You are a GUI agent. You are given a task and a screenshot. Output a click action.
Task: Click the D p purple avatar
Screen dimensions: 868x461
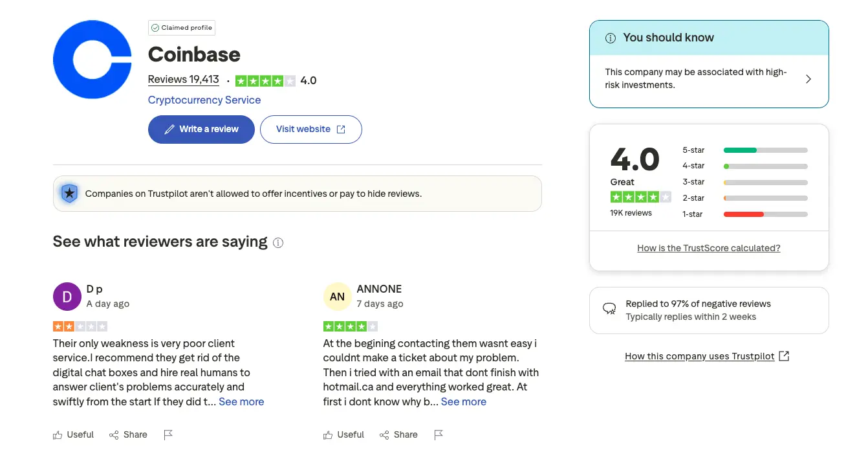click(x=67, y=297)
